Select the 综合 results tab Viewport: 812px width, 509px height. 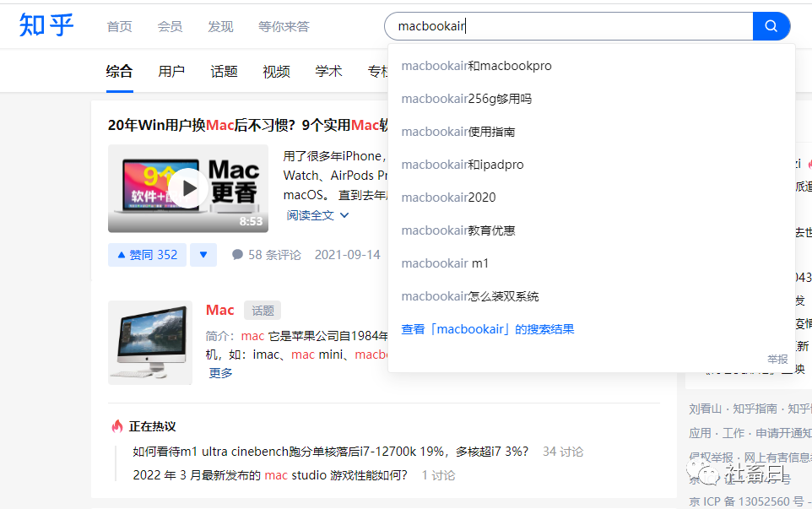(x=120, y=71)
